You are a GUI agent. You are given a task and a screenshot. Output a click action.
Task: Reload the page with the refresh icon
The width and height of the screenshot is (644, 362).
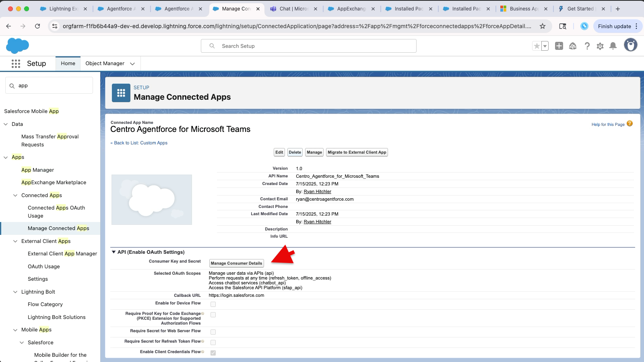[x=37, y=26]
